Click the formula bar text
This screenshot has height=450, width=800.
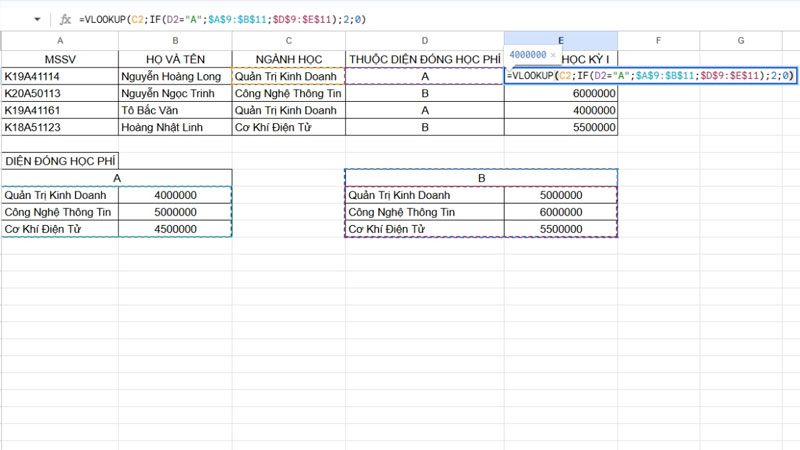point(222,19)
